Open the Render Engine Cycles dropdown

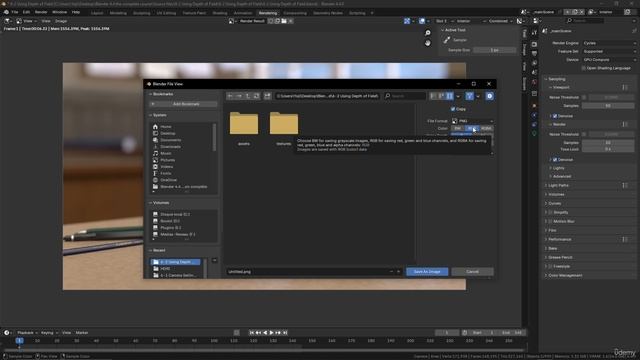(608, 43)
